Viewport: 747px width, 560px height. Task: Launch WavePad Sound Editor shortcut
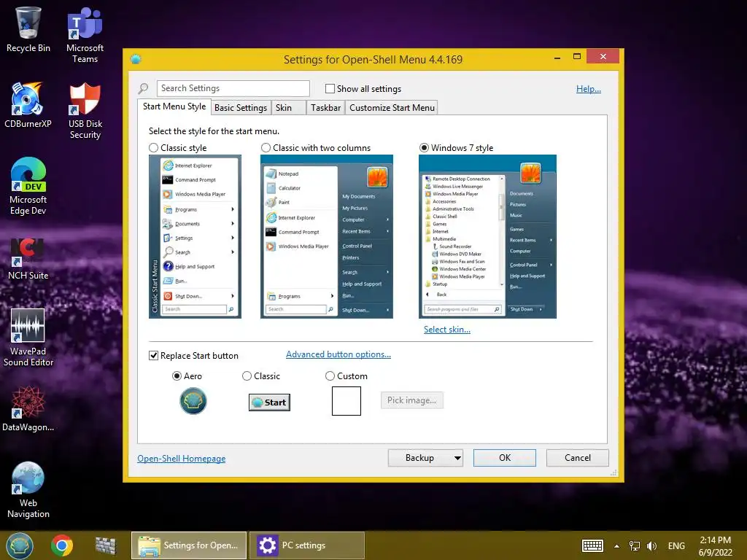point(28,338)
